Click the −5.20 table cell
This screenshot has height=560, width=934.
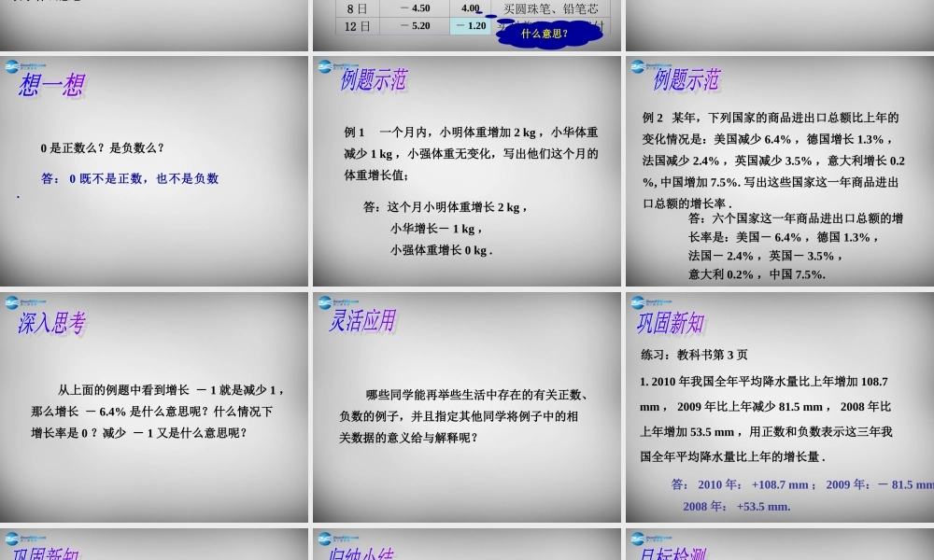[415, 25]
